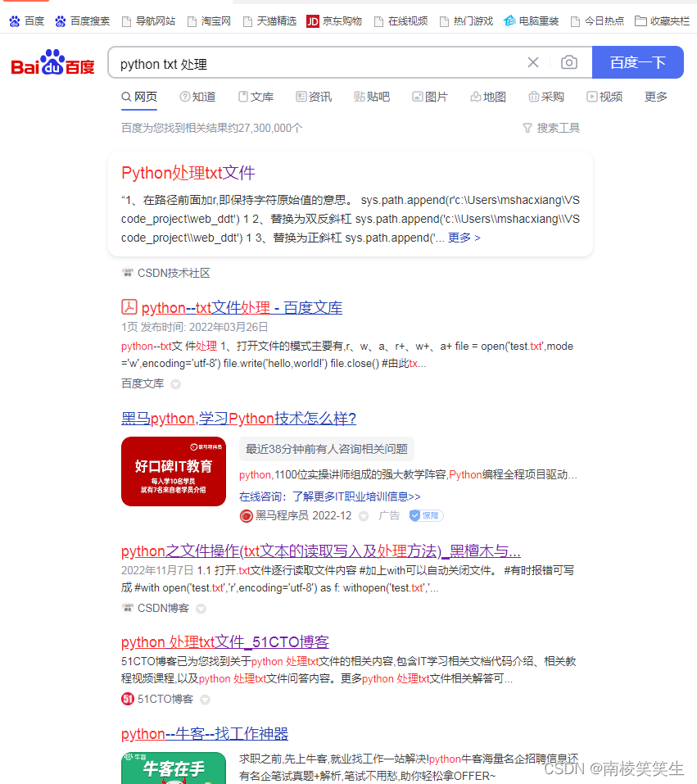The height and width of the screenshot is (784, 697).
Task: Open python之文件操作 黑檀木 result
Action: 321,551
